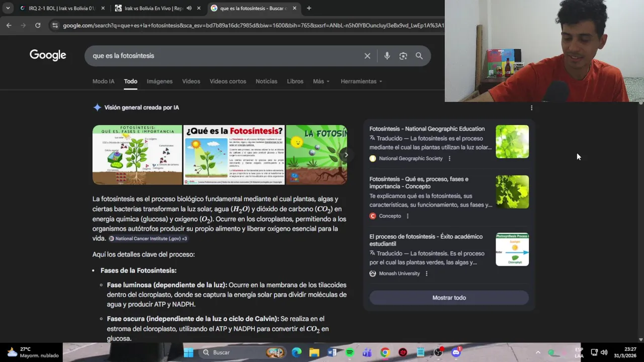
Task: Open El proceso de fotosíntesis Monash link
Action: coord(426,240)
